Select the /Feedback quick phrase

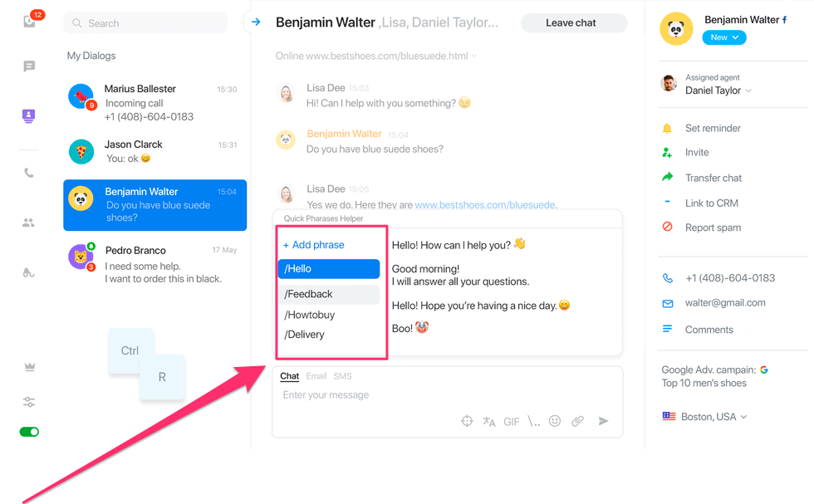point(329,294)
